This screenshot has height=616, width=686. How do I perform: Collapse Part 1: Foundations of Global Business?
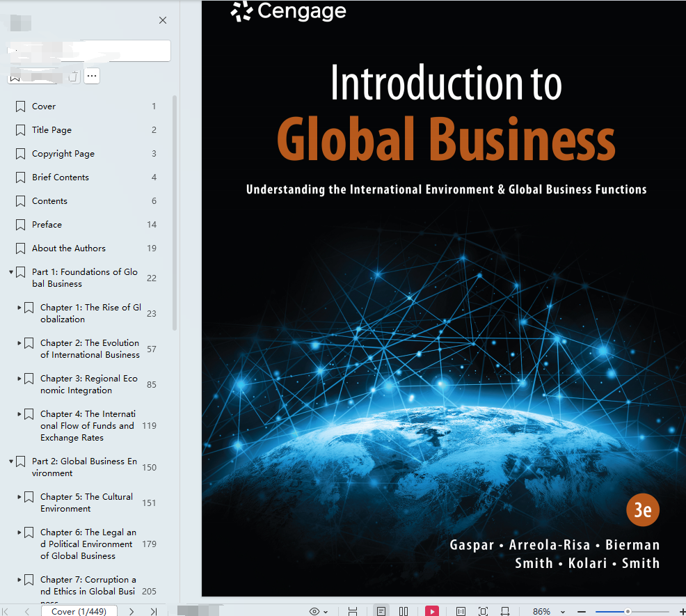pos(11,272)
